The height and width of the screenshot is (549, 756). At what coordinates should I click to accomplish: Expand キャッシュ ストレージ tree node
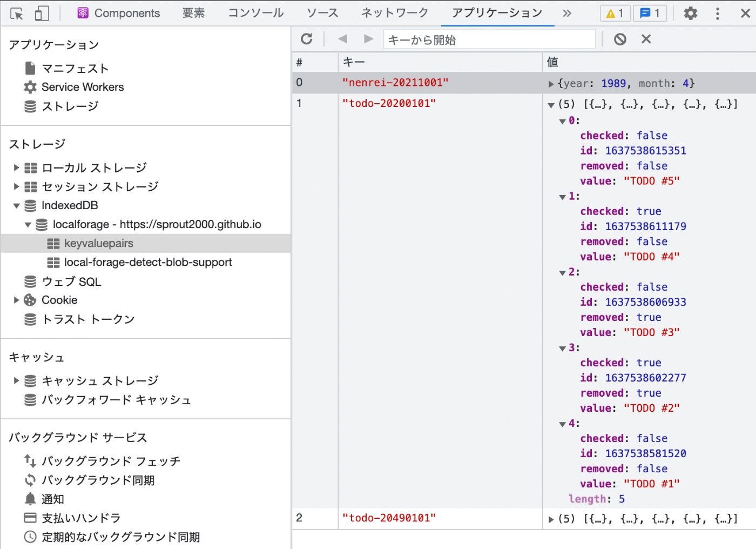(x=17, y=381)
